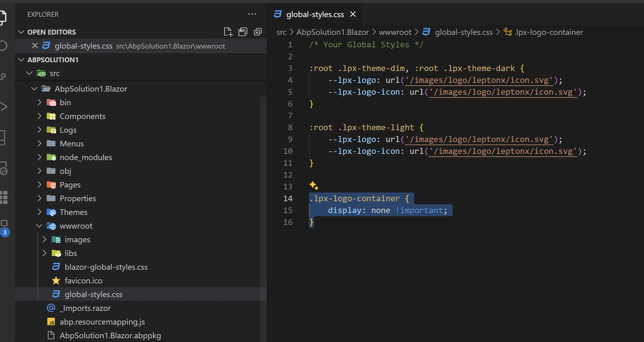
Task: Open the icon.svg URL link on line 4
Action: 479,80
